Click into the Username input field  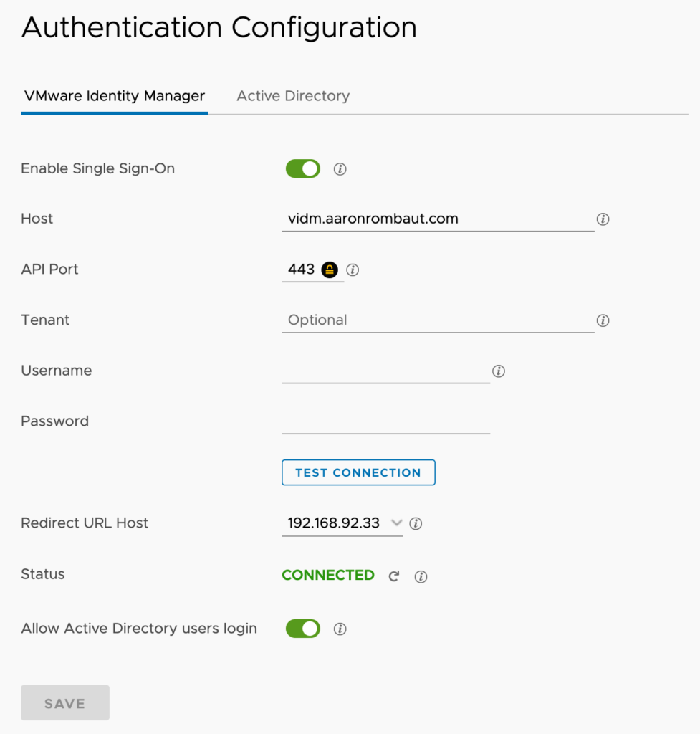coord(385,371)
